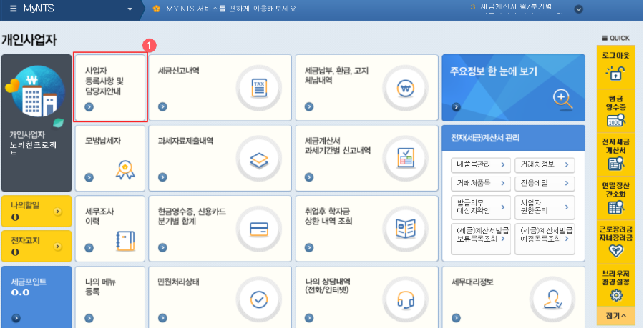Click arrow button in 세금납부, 환급, 고지 체납내역 card

(x=309, y=107)
